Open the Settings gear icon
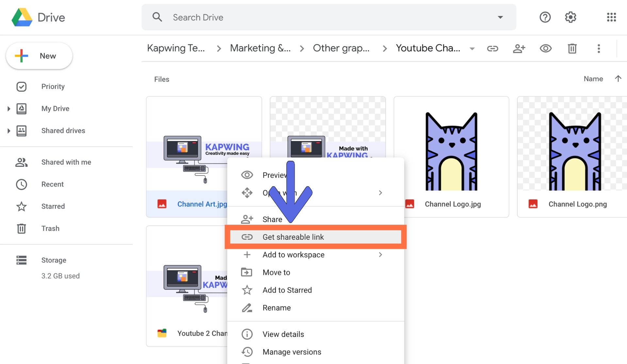This screenshot has height=364, width=627. pos(571,17)
